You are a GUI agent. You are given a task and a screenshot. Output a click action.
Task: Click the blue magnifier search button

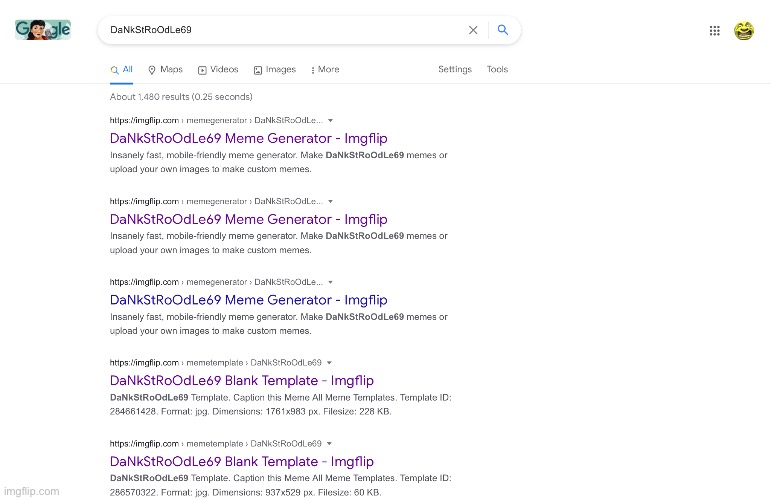pos(503,29)
